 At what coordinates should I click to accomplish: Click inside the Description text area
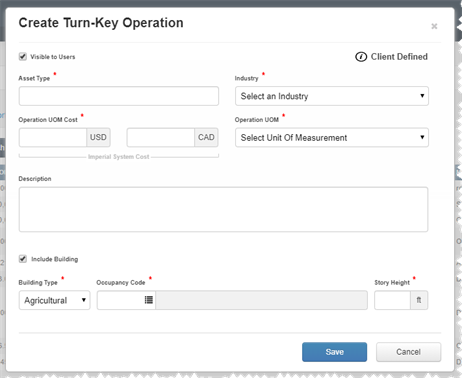(223, 209)
